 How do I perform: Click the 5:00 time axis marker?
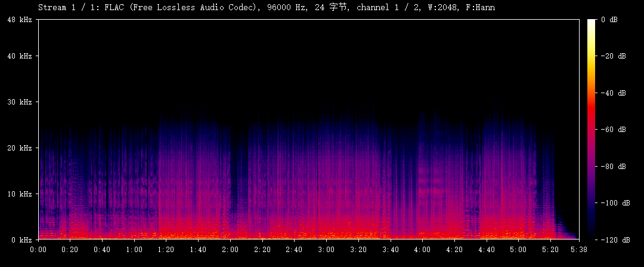518,249
